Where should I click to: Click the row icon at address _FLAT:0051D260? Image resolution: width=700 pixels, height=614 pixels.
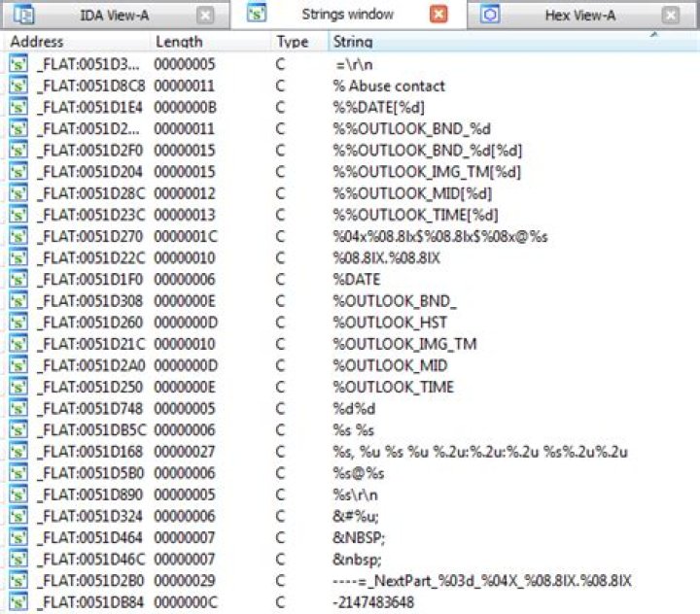[18, 322]
